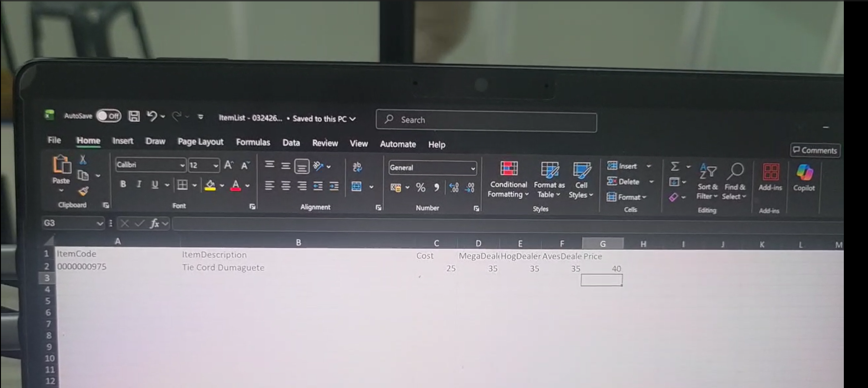Click the Undo arrow icon
868x388 pixels.
point(152,116)
